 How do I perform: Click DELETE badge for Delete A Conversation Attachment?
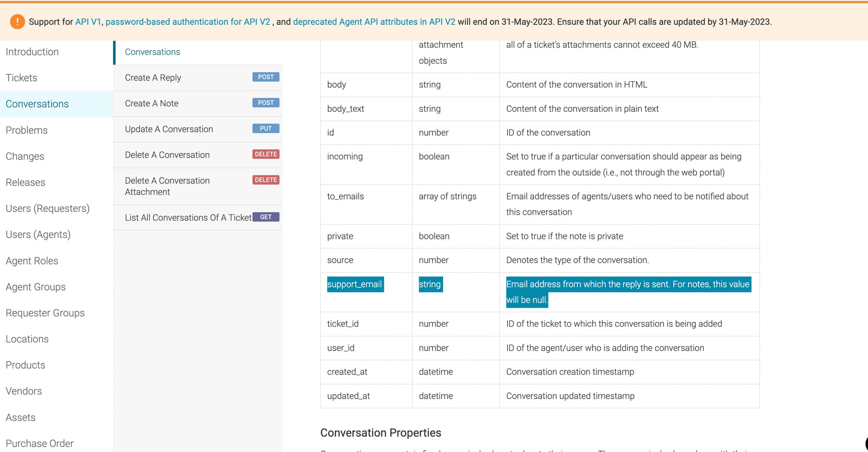266,180
